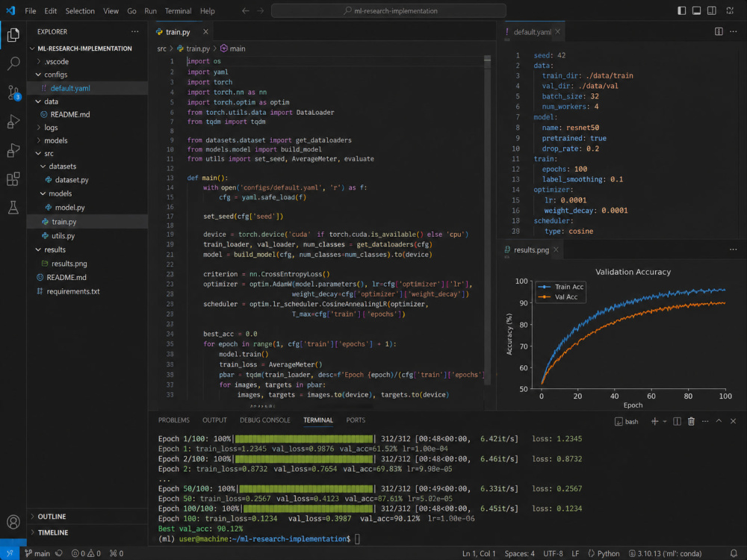Select the Python language mode in status bar
The height and width of the screenshot is (560, 747).
tap(604, 553)
